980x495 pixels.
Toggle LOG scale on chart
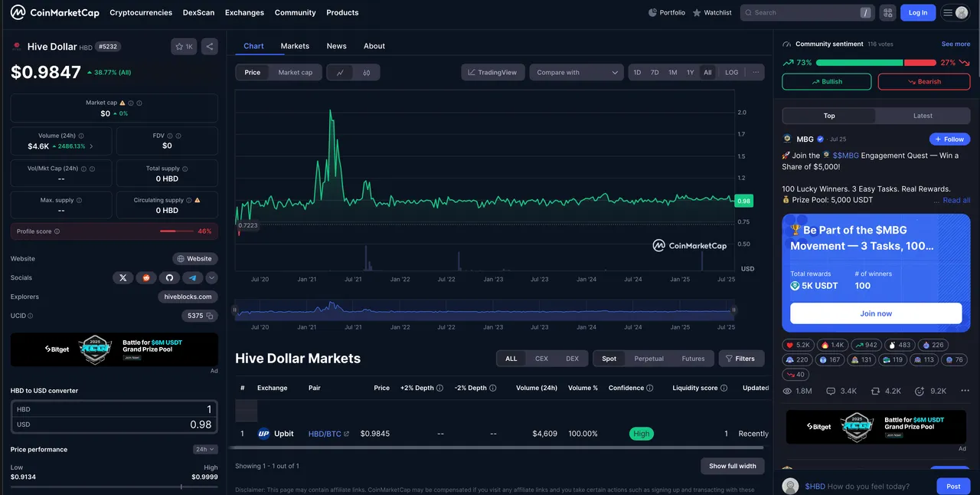click(x=732, y=73)
